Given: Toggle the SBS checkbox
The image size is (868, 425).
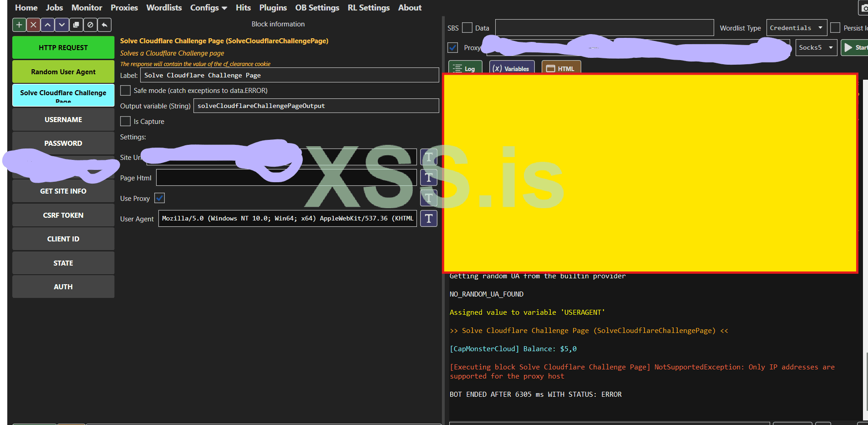Looking at the screenshot, I should point(467,28).
